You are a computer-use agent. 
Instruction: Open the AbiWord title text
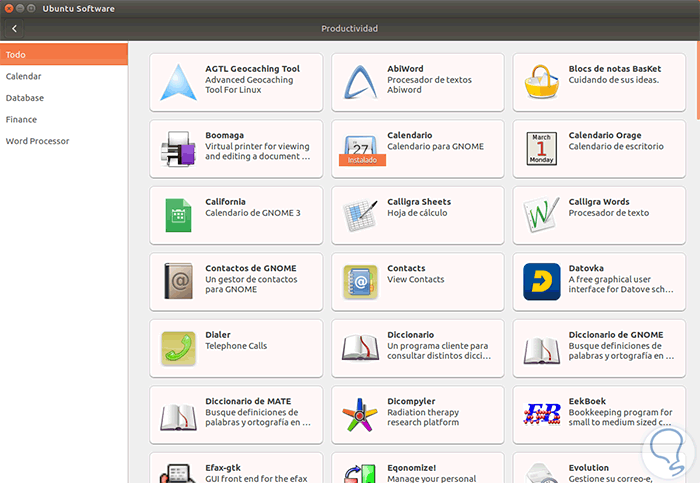click(405, 69)
